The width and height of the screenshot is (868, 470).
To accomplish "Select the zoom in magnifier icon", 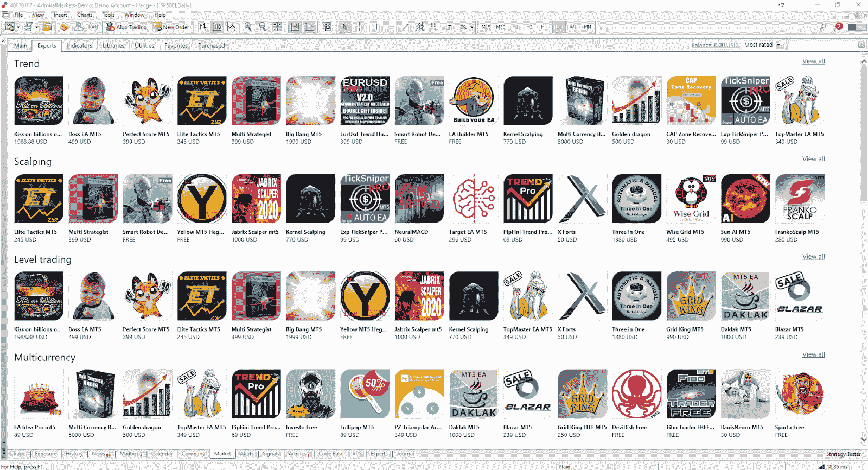I will coord(248,27).
